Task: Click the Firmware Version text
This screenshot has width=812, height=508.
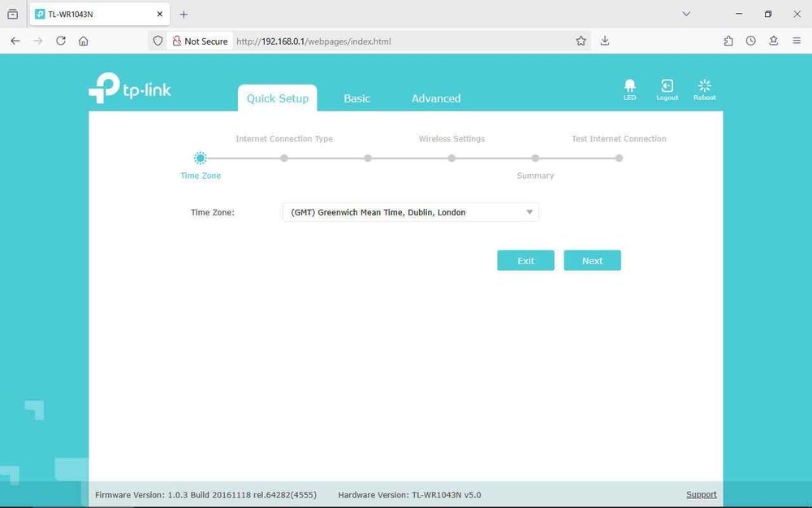Action: coord(205,495)
